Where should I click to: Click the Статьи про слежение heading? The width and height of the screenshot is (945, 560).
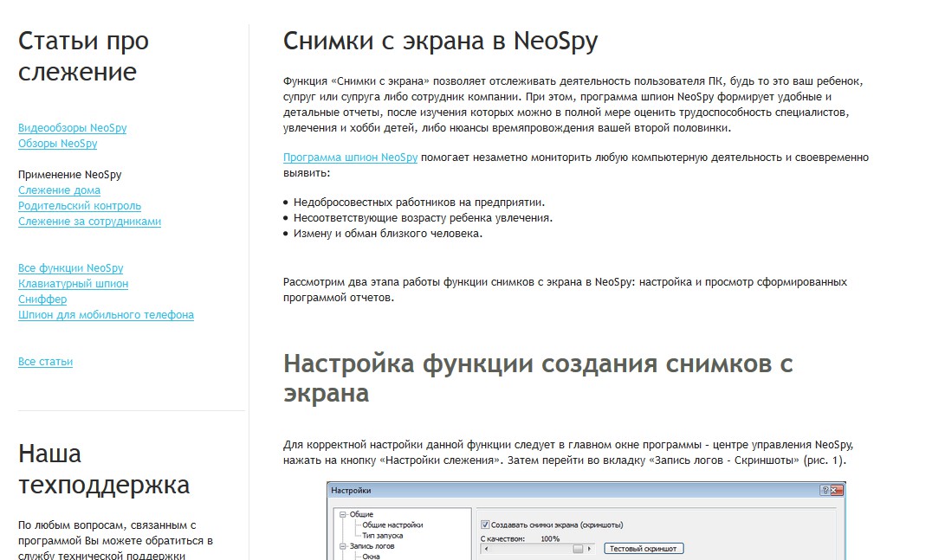tap(83, 56)
